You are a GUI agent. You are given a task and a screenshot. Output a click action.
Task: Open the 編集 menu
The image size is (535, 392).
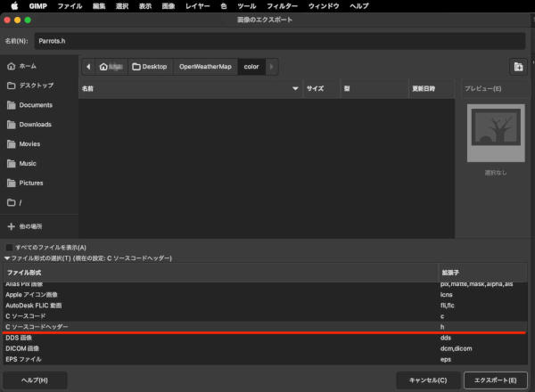(99, 6)
